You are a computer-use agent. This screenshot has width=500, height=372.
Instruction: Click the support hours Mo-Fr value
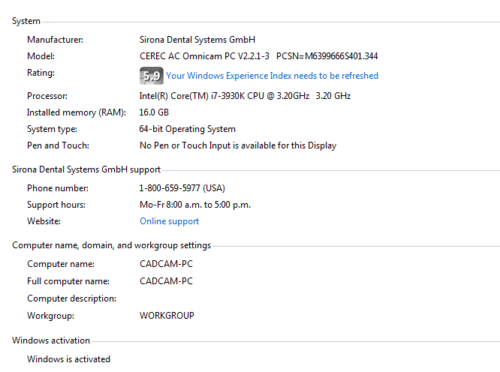click(195, 205)
